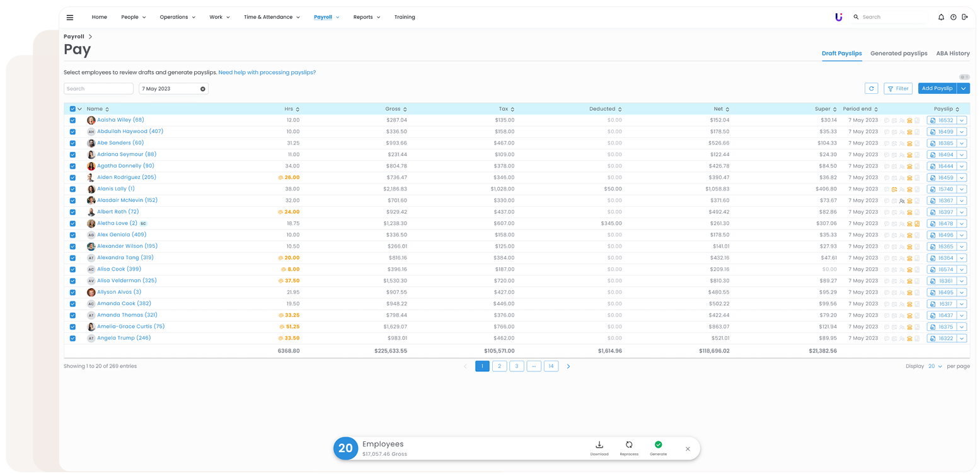
Task: Open Aletha Love (2) employee link
Action: (117, 223)
